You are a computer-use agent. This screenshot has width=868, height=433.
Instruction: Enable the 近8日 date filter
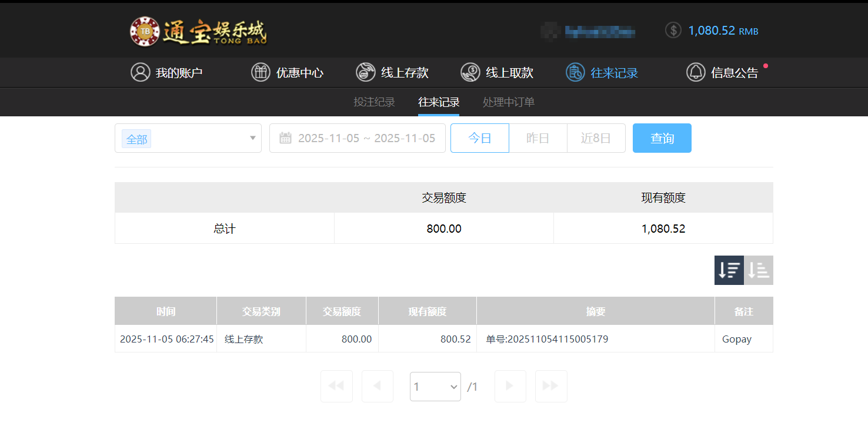[596, 138]
